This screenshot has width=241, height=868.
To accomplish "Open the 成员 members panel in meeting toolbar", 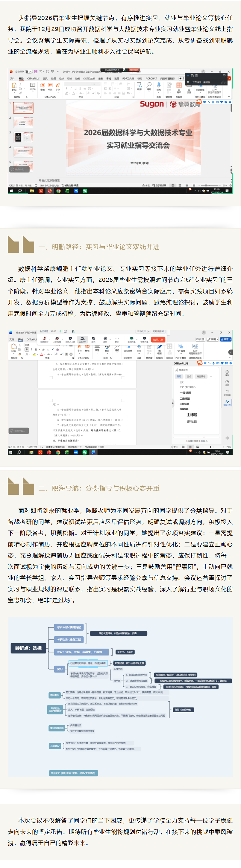I will (82, 339).
